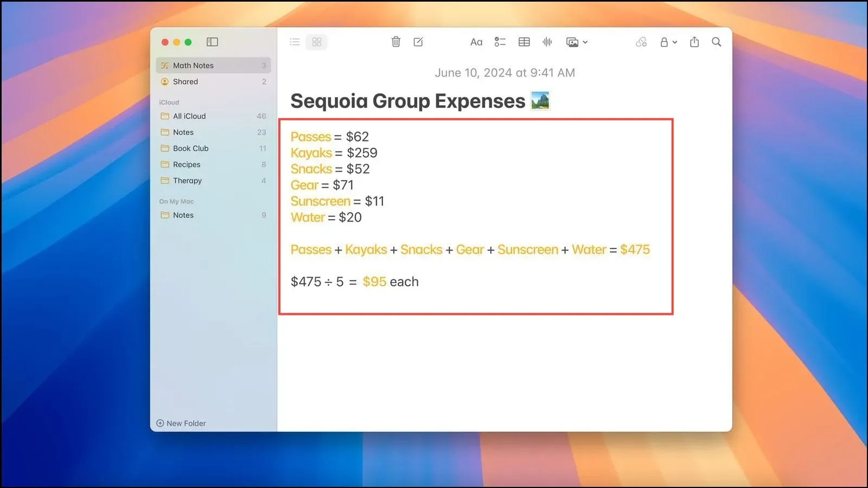Open the Aa text format options
The height and width of the screenshot is (488, 868).
[476, 42]
